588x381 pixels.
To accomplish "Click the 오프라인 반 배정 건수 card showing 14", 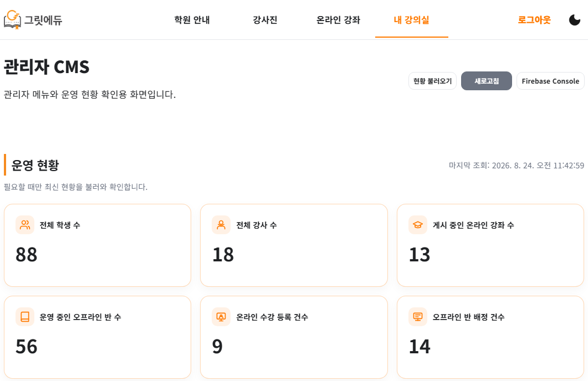I will tap(490, 337).
